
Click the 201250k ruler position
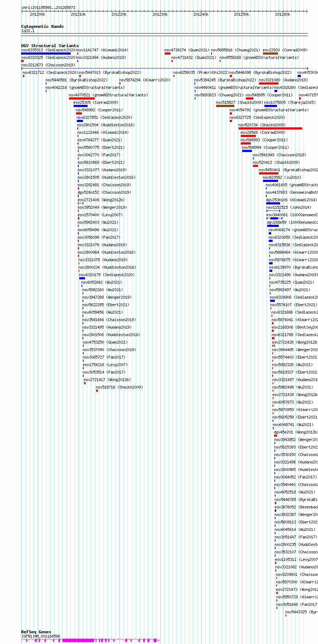click(x=242, y=14)
